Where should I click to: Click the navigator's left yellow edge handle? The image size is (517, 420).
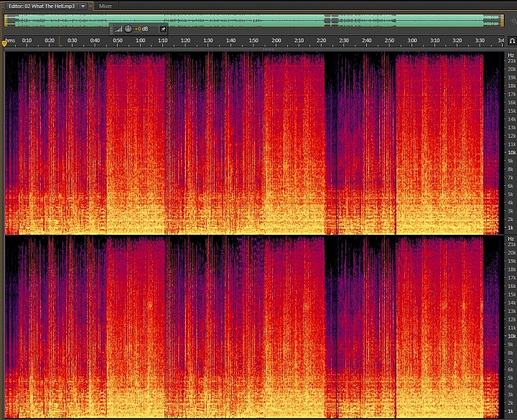click(6, 20)
